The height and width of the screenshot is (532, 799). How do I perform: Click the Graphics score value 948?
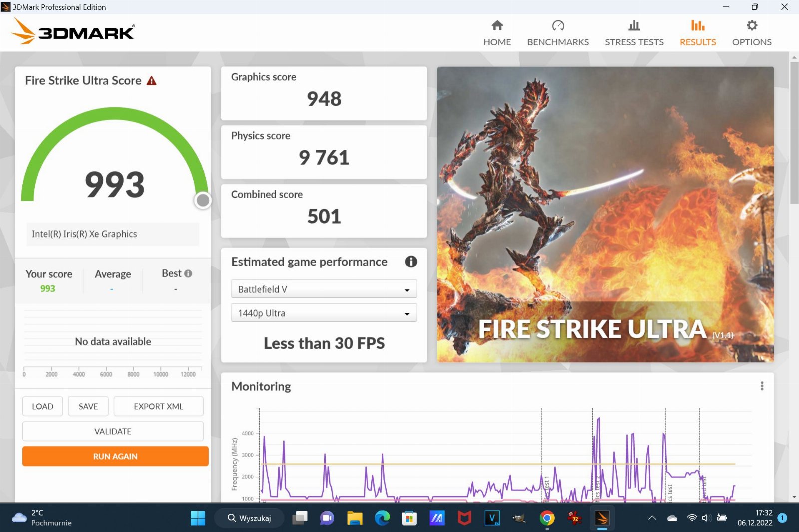point(324,99)
